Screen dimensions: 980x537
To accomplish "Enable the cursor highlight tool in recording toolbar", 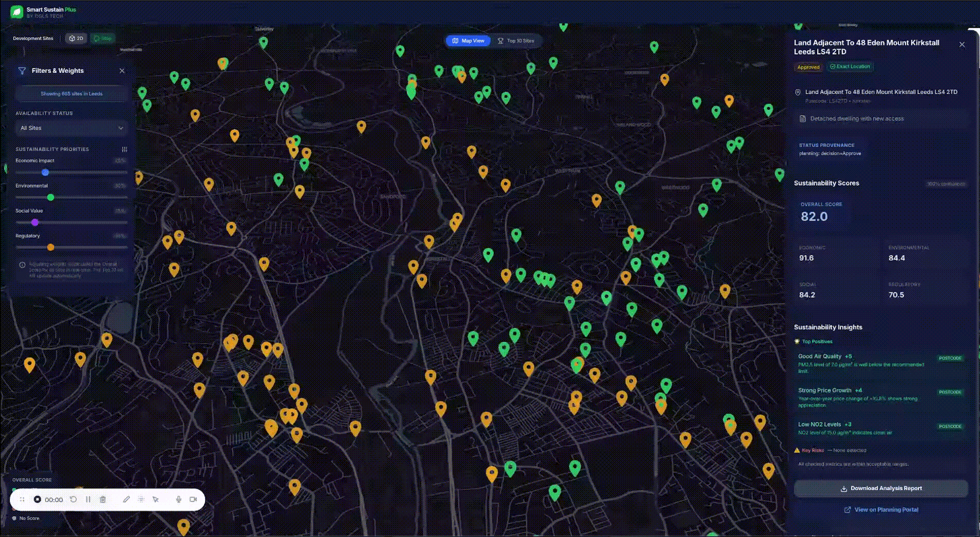I will [155, 499].
